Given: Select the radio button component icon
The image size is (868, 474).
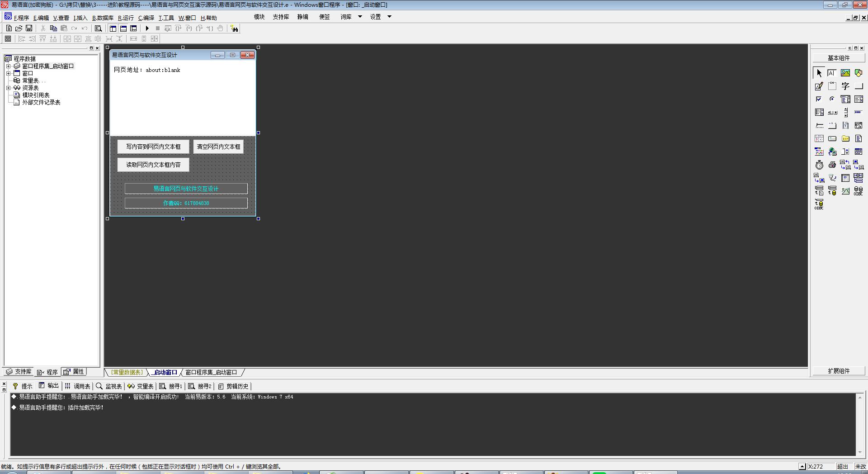Looking at the screenshot, I should pyautogui.click(x=832, y=99).
